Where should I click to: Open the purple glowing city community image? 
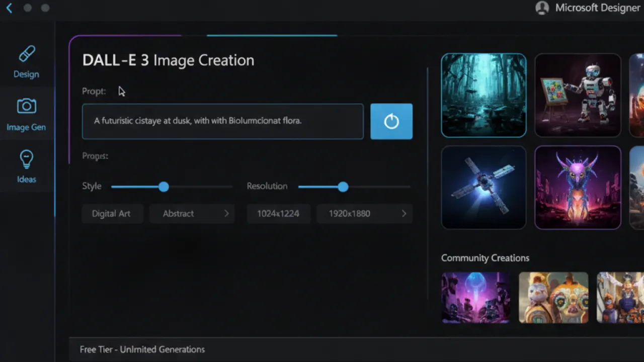pos(475,297)
